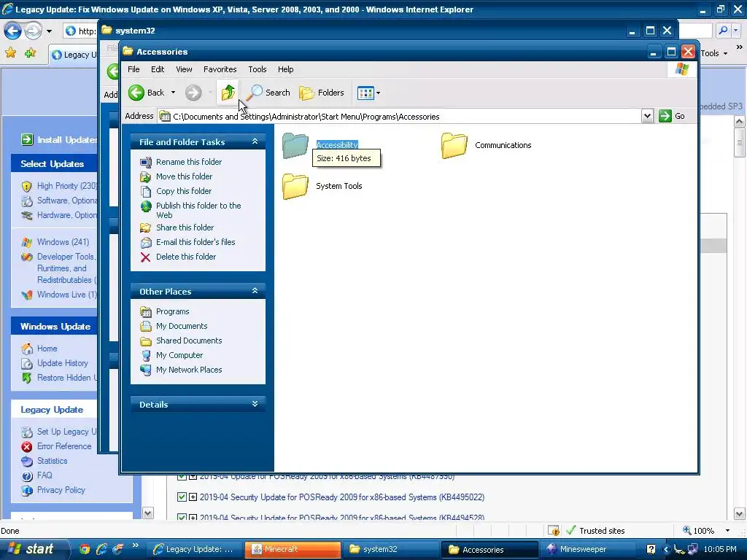
Task: Click Delete this folder red X
Action: click(x=145, y=257)
